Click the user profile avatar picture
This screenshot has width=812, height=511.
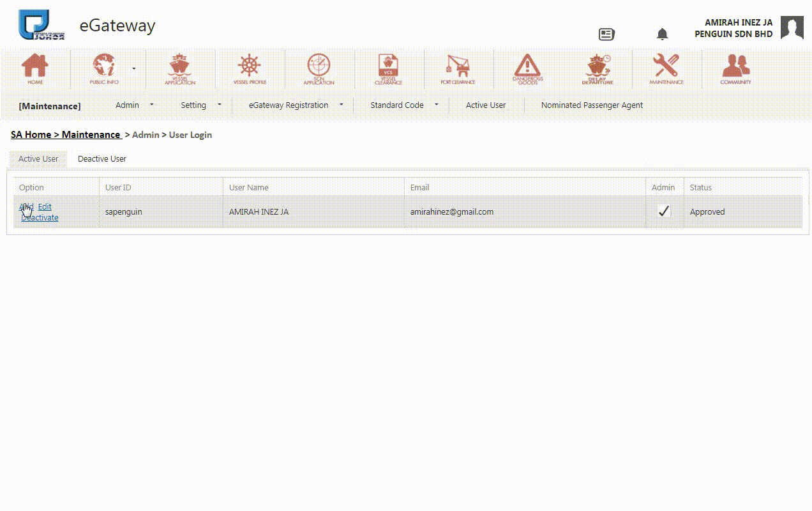click(x=792, y=28)
